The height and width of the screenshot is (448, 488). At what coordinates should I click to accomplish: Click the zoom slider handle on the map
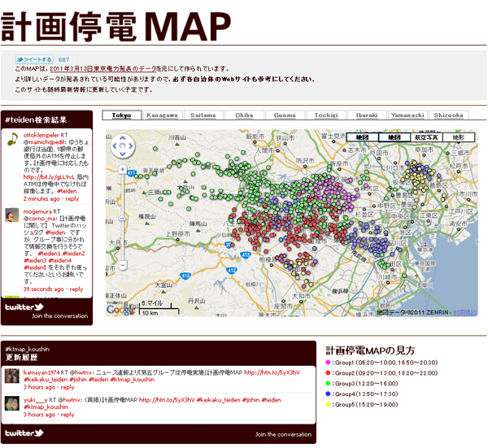[122, 219]
